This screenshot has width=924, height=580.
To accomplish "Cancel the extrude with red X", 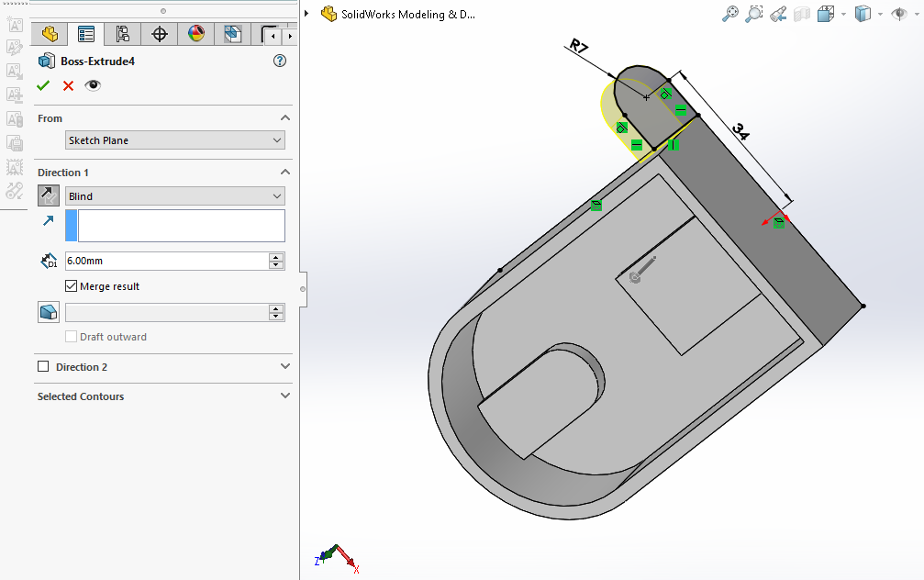I will click(x=68, y=85).
